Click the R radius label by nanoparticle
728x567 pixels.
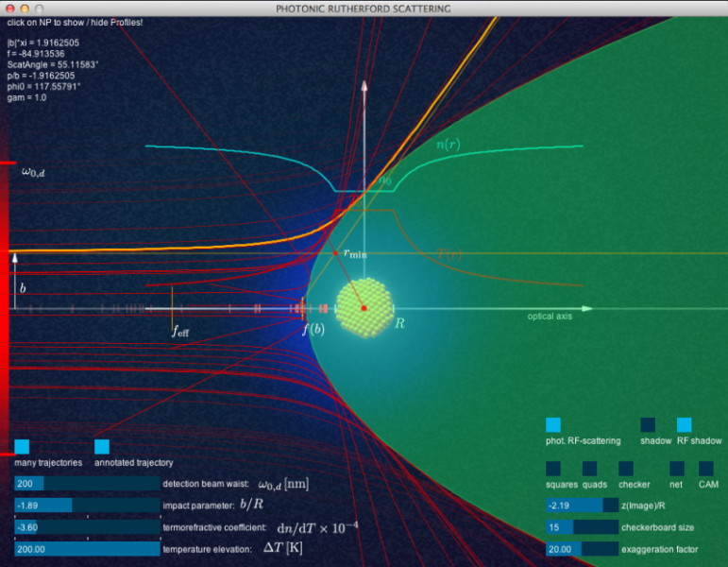[x=399, y=323]
